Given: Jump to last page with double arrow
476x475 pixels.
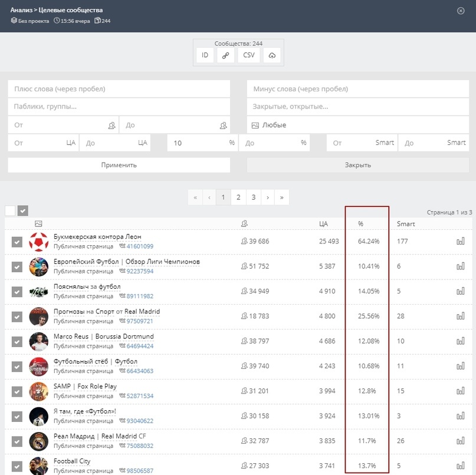Looking at the screenshot, I should pyautogui.click(x=282, y=197).
